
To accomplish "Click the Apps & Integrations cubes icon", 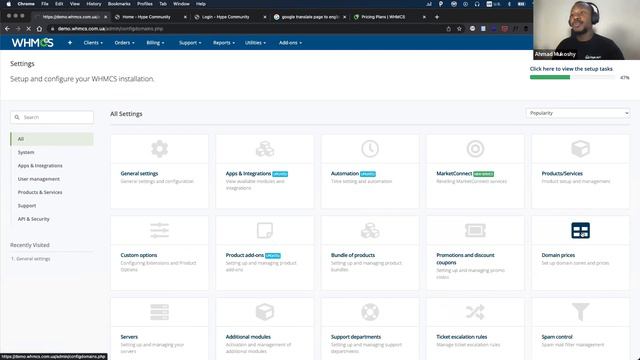I will (x=265, y=149).
